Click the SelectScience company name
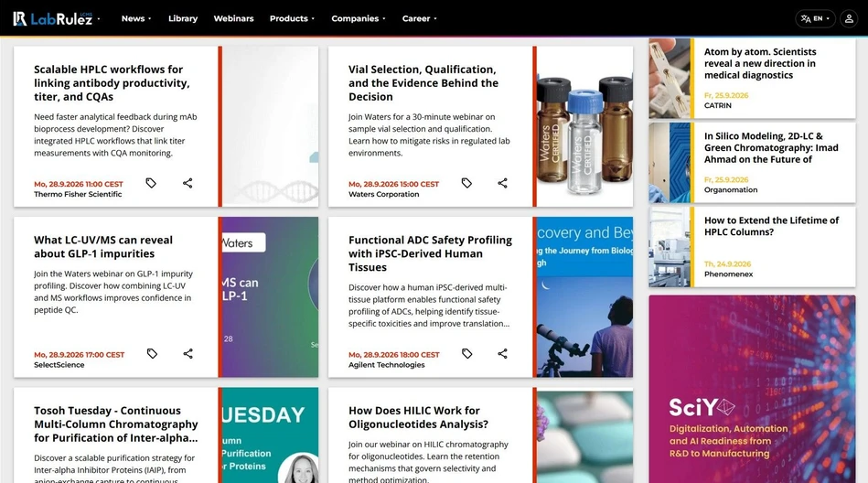This screenshot has height=483, width=868. click(59, 365)
